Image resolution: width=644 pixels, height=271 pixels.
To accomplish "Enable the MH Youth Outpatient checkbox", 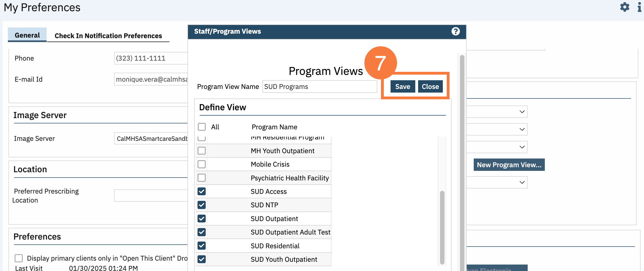I will [x=202, y=151].
